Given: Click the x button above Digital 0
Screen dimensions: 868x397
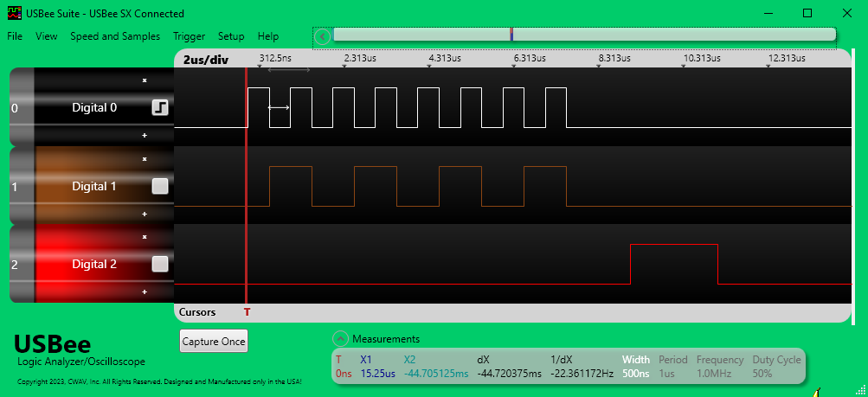Looking at the screenshot, I should [145, 80].
